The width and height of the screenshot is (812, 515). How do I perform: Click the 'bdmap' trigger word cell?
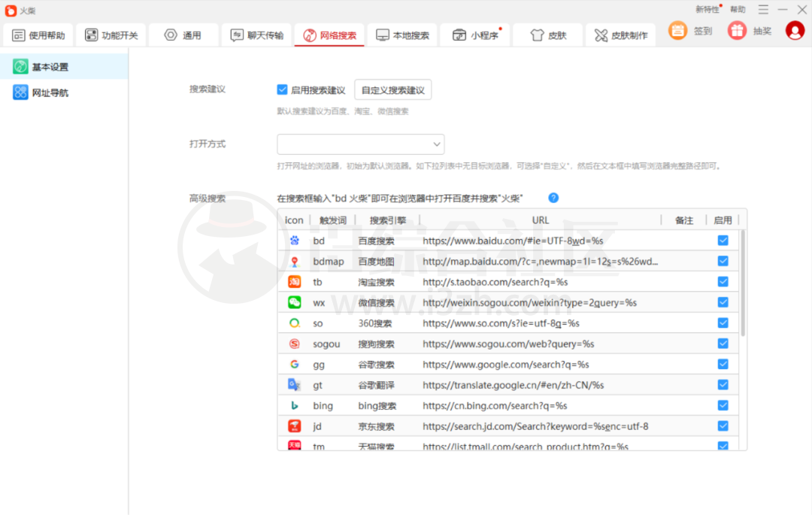[329, 262]
